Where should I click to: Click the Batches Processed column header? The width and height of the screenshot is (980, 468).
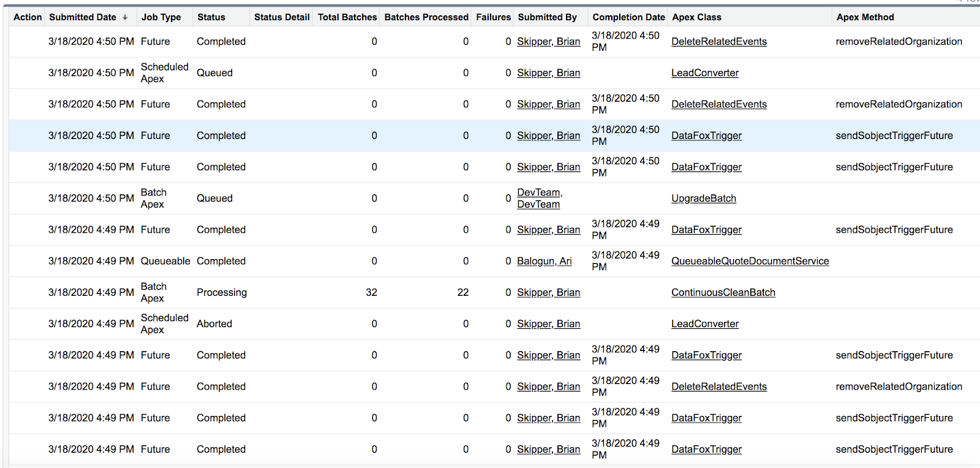[x=426, y=17]
